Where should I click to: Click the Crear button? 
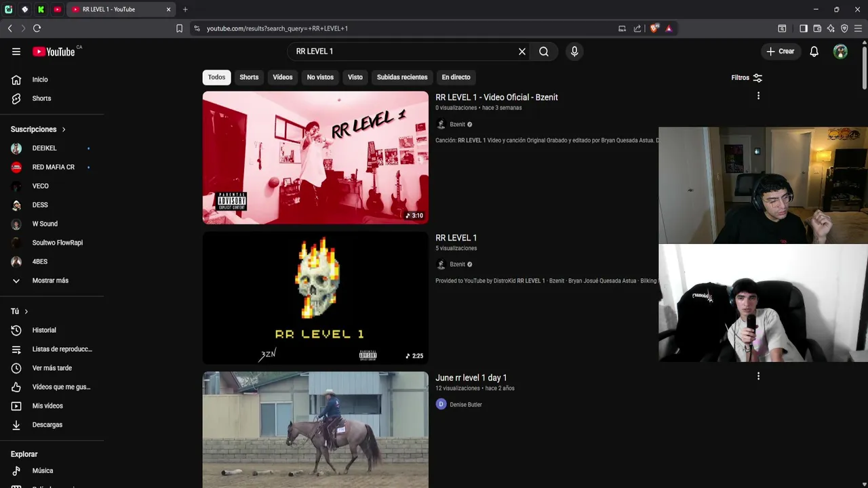click(780, 52)
